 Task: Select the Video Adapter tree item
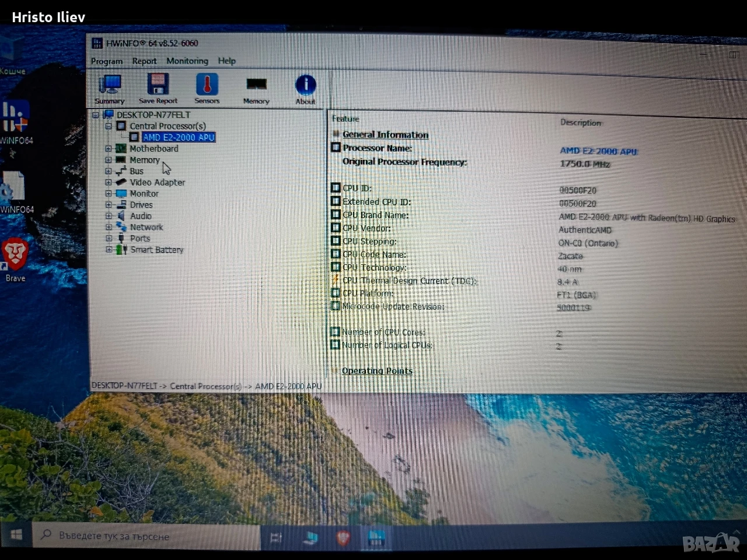click(x=158, y=182)
